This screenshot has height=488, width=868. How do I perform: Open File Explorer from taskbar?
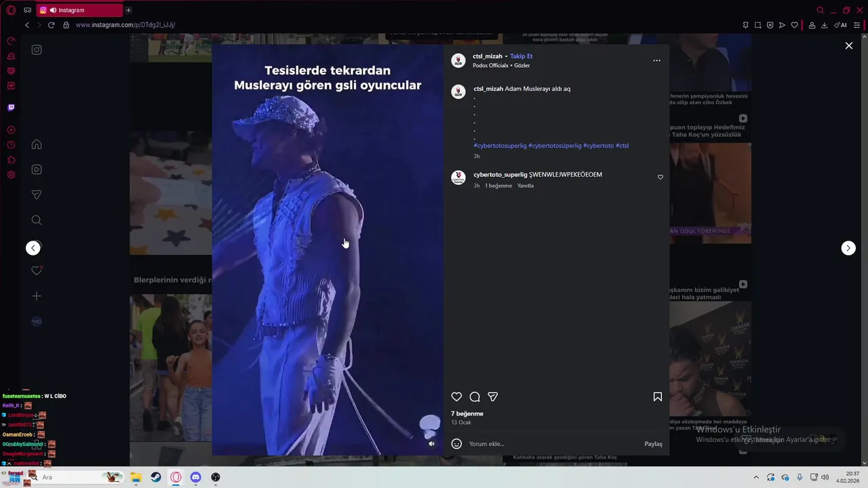pos(136,477)
